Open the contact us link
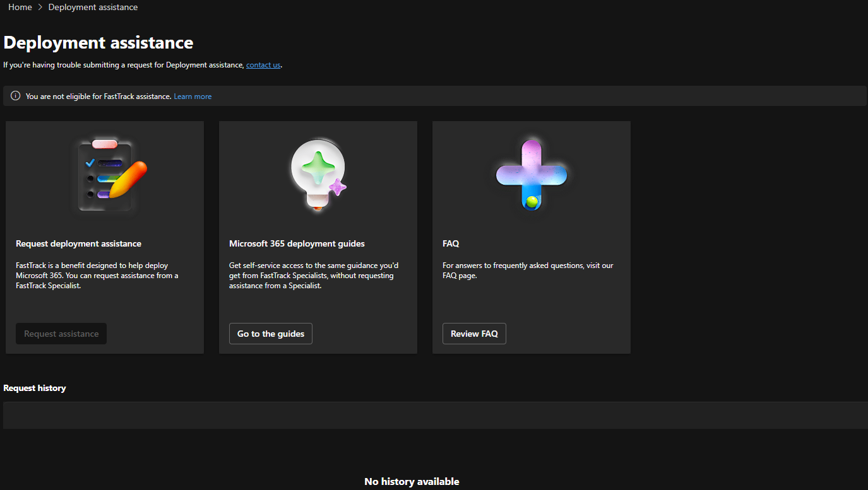Screen dimensions: 868x490 point(263,65)
